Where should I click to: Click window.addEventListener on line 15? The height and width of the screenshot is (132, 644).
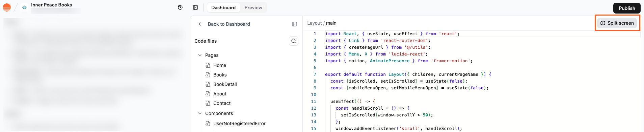click(x=366, y=129)
